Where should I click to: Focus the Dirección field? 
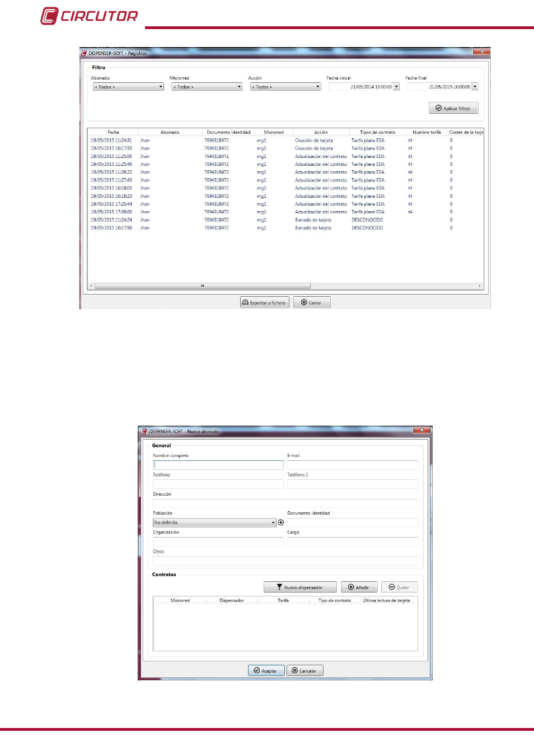pos(285,503)
